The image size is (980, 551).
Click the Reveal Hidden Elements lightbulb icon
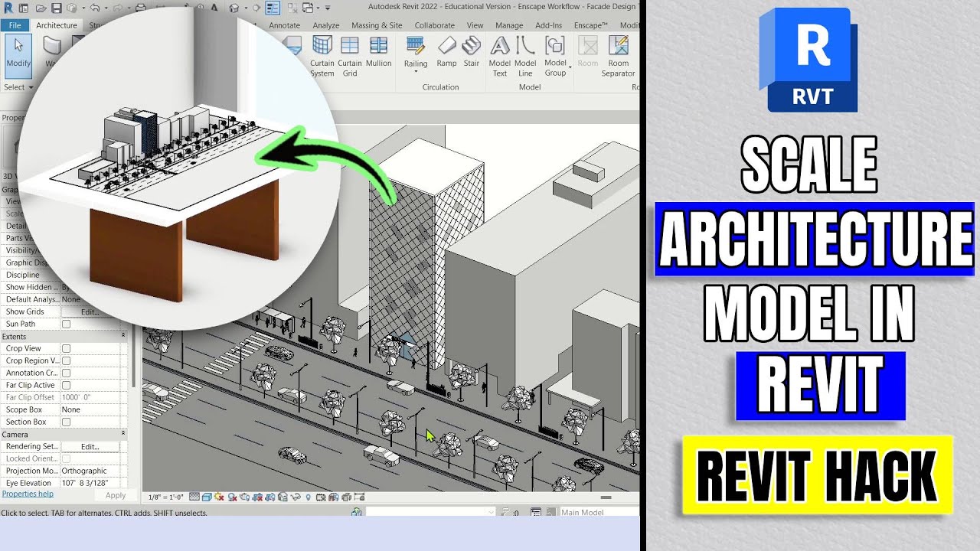309,497
